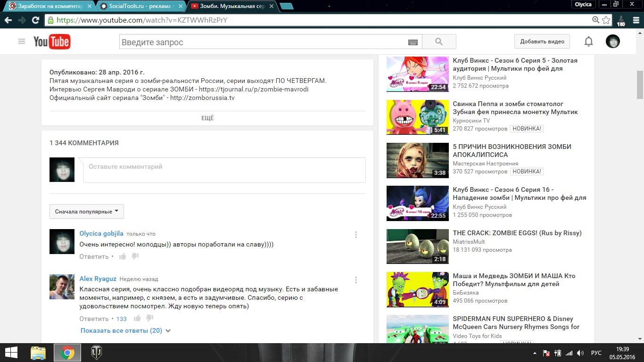Open the Курносики TV channel link
This screenshot has height=362, width=644.
[471, 121]
